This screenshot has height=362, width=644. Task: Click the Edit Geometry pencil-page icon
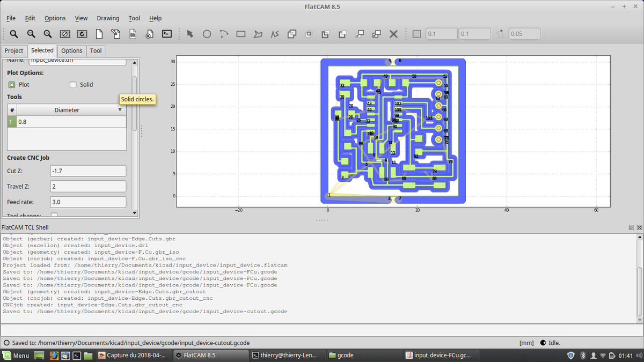[x=116, y=34]
